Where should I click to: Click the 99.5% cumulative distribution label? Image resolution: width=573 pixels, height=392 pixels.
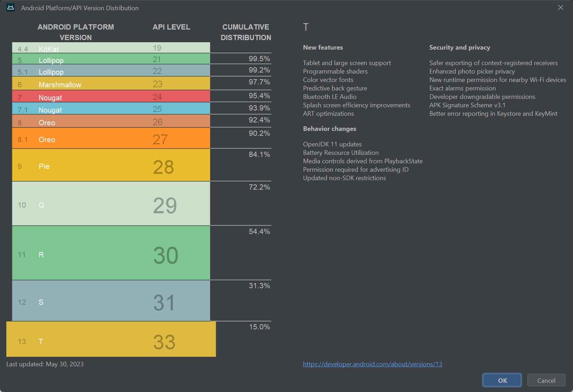[259, 59]
